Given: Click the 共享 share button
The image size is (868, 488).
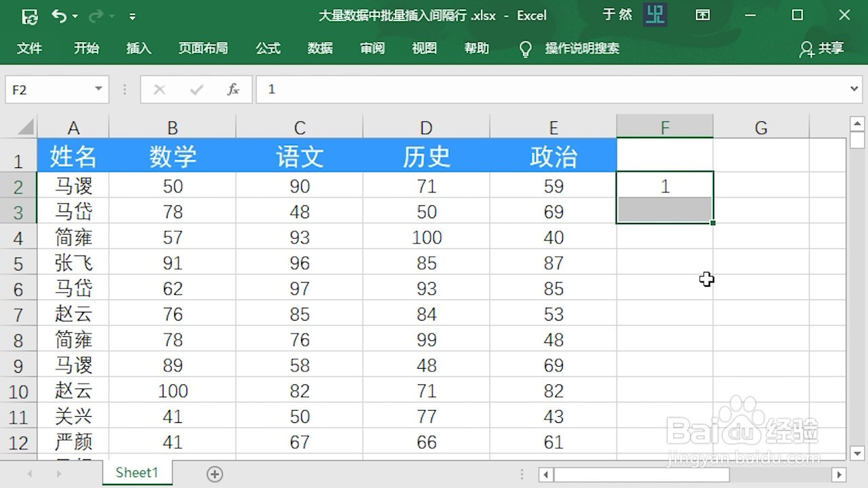Looking at the screenshot, I should pos(822,48).
